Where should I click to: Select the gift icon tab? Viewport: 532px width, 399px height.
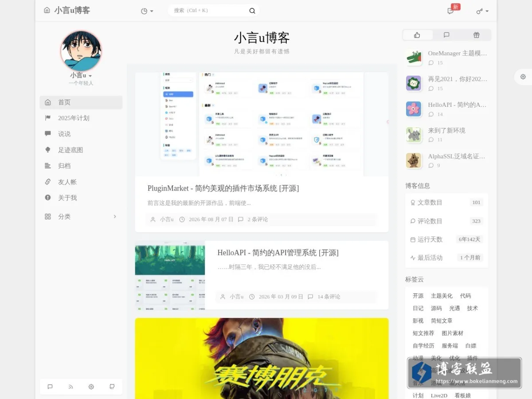pos(477,35)
